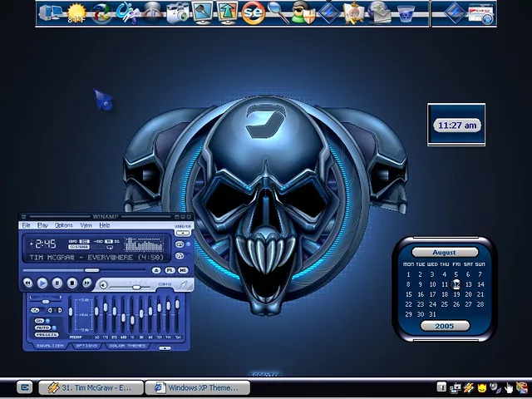Open Winamp View menu

point(86,225)
